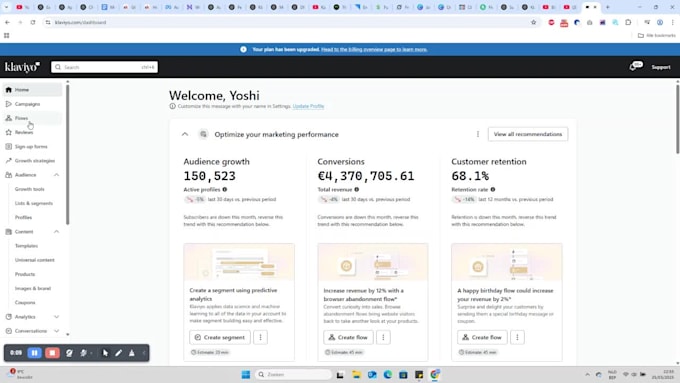Focus the Klaviyo search field
This screenshot has height=383, width=680.
coord(105,67)
